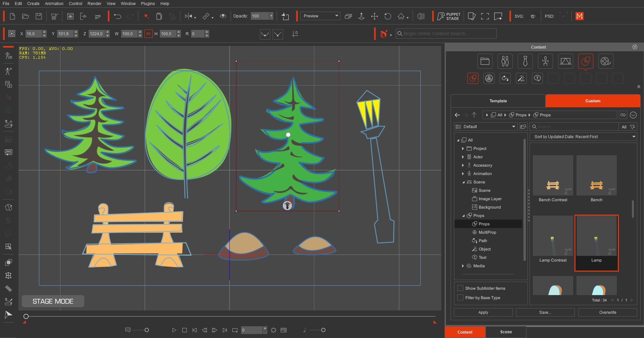The image size is (644, 338).
Task: Select the SFX wizard content icon
Action: (521, 78)
